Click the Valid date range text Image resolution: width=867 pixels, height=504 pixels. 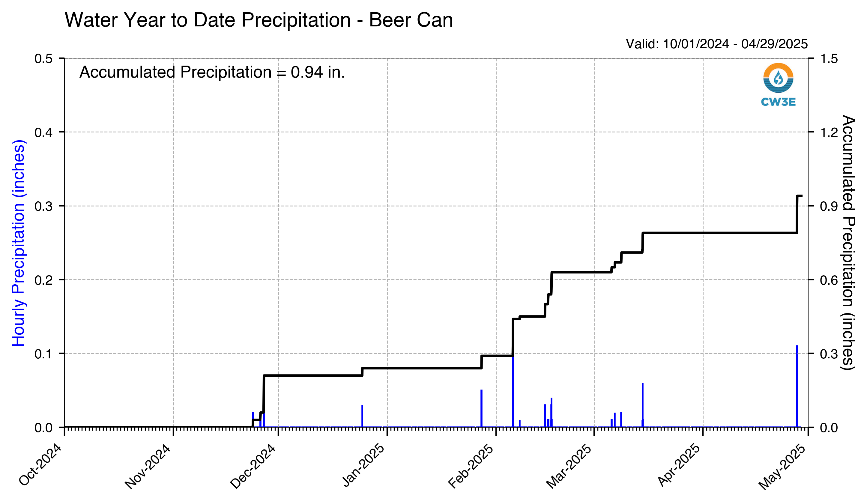click(717, 44)
